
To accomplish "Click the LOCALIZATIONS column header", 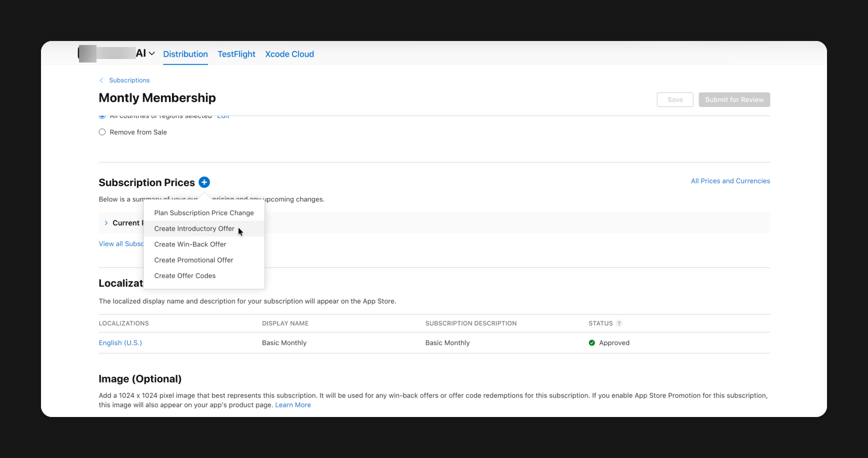I will [x=123, y=323].
